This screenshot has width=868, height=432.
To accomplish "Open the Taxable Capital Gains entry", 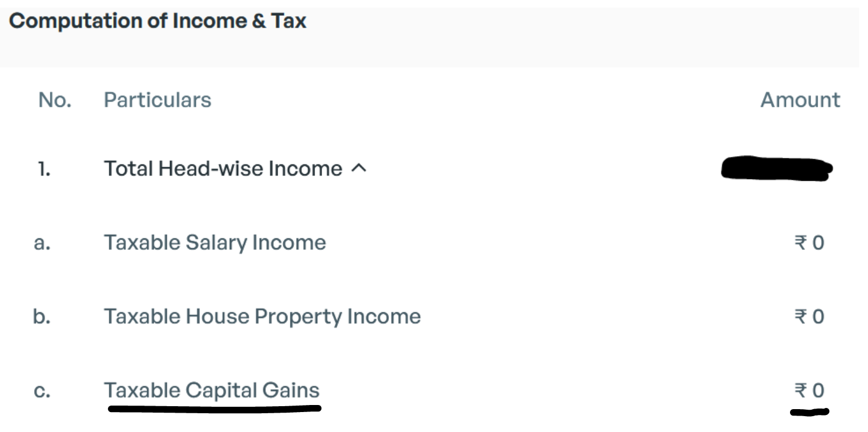I will coord(212,390).
